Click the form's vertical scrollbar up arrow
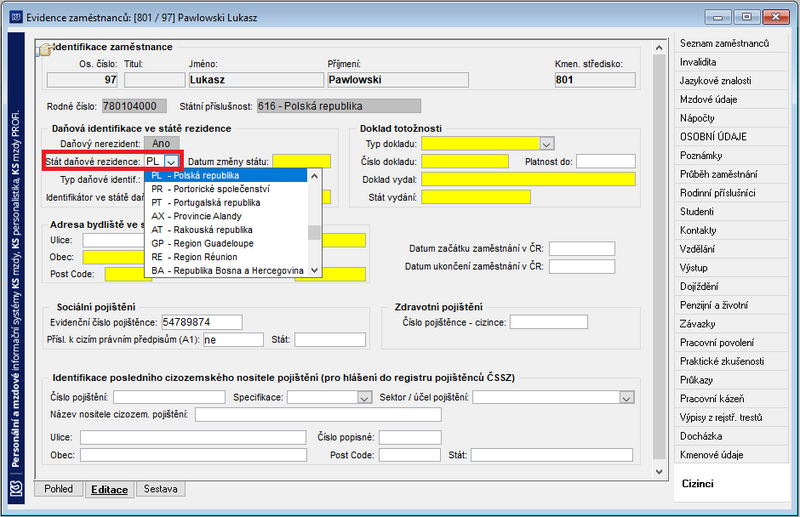The width and height of the screenshot is (800, 517). pyautogui.click(x=659, y=48)
